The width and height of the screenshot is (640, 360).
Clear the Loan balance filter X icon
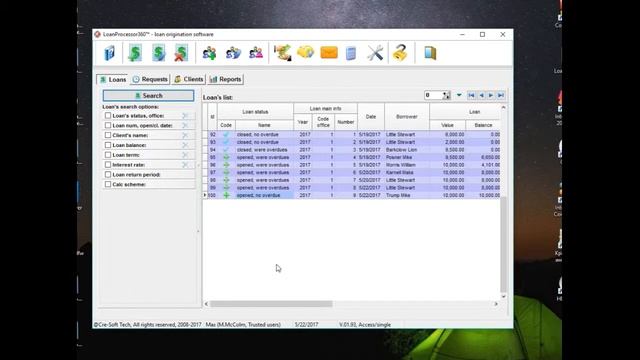(185, 145)
